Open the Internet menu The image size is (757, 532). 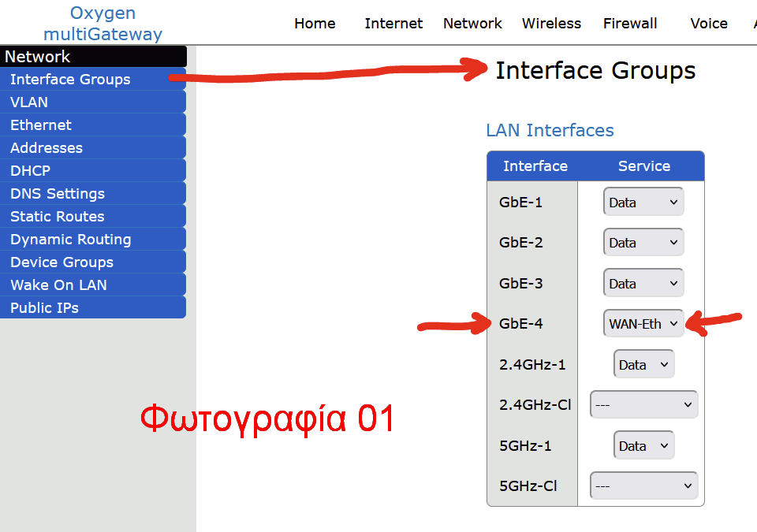[x=393, y=23]
